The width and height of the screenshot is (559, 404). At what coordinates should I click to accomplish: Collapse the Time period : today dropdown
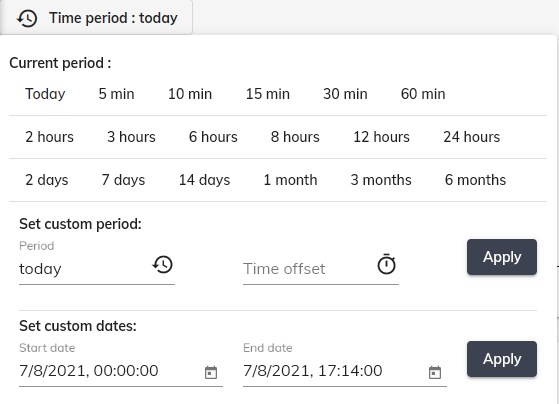point(96,17)
